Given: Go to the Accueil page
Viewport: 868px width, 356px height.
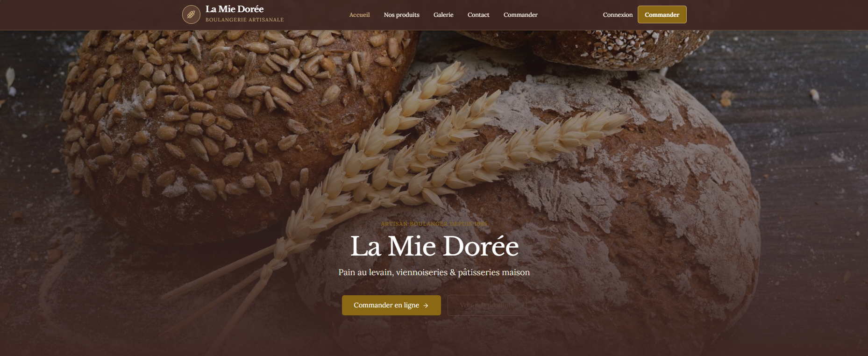Looking at the screenshot, I should point(359,15).
